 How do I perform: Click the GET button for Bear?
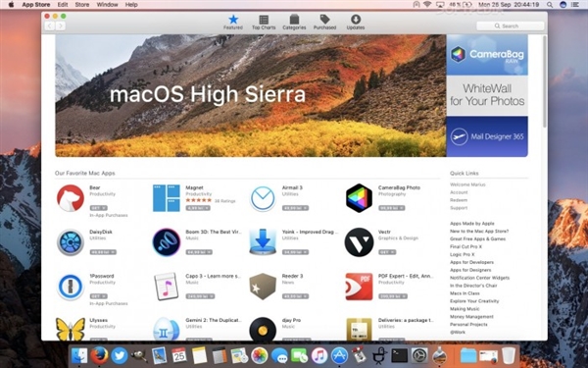[99, 208]
